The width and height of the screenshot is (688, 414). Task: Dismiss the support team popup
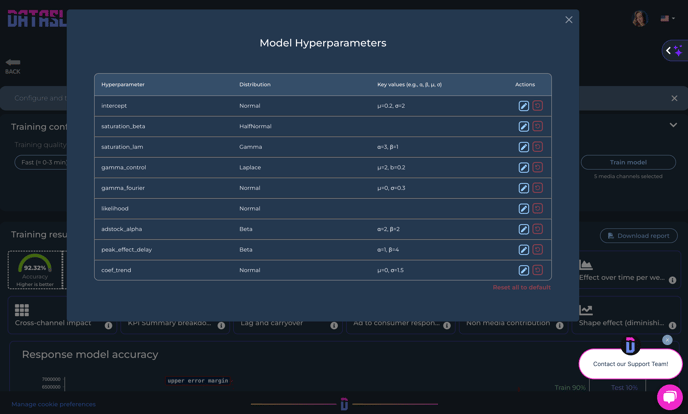click(667, 340)
